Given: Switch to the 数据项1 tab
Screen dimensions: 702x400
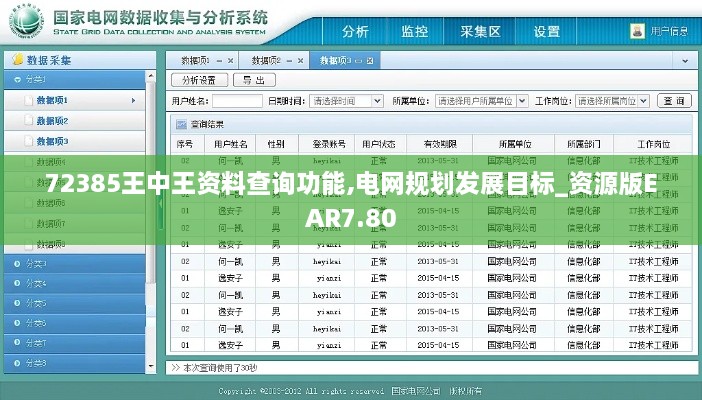Looking at the screenshot, I should point(195,60).
